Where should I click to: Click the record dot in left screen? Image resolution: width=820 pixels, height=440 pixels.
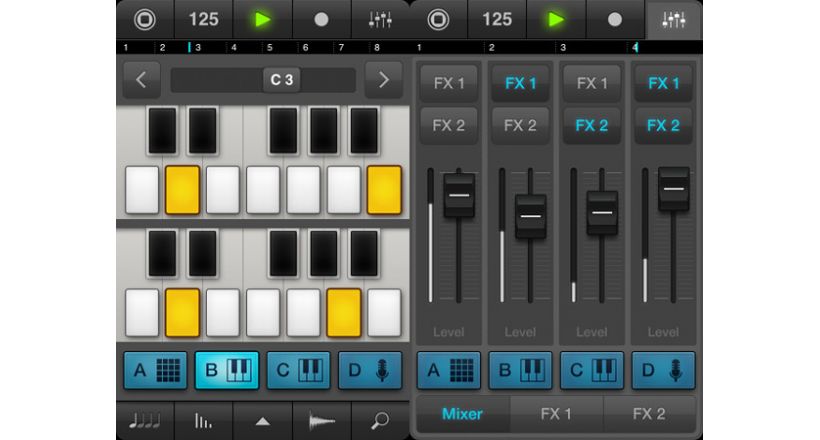click(322, 20)
